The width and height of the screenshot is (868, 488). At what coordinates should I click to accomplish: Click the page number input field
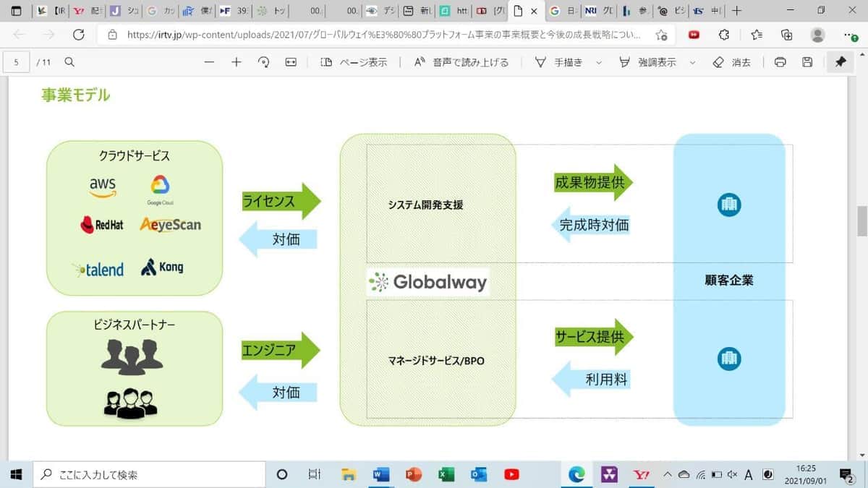(16, 62)
